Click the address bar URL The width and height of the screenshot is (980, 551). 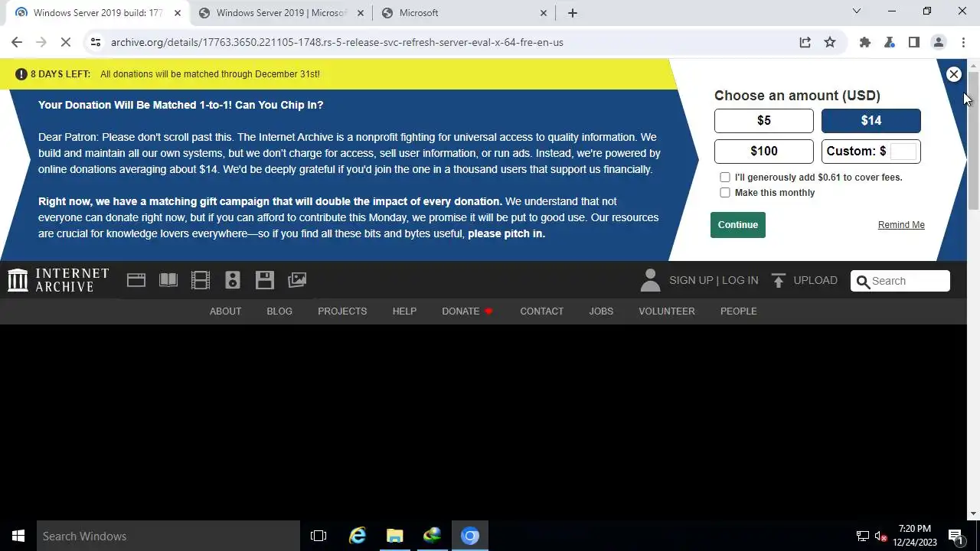point(337,42)
